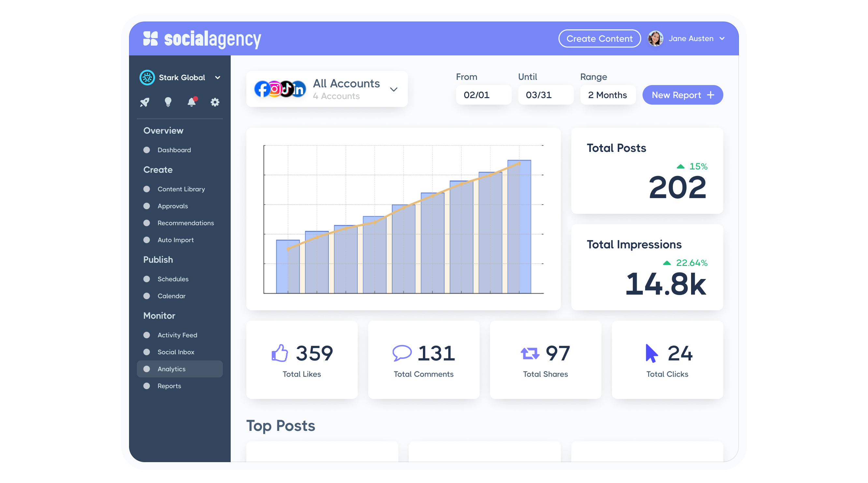The image size is (868, 483).
Task: Click the From date field 02/01
Action: (483, 95)
